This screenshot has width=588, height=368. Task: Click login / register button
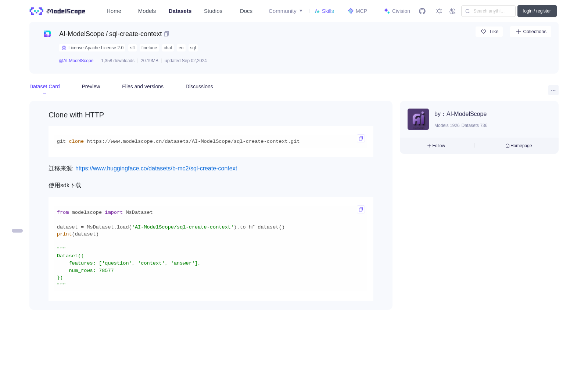point(537,11)
